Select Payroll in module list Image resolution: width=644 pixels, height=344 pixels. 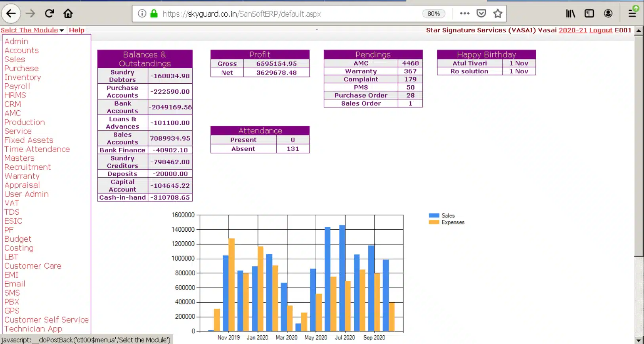tap(17, 86)
